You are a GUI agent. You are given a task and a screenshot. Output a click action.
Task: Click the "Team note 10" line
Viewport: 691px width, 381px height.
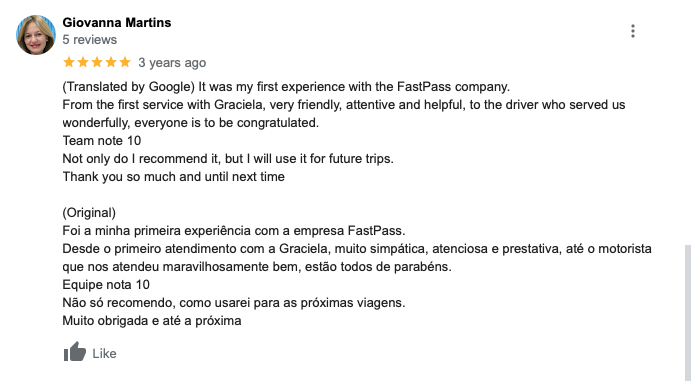pyautogui.click(x=102, y=141)
